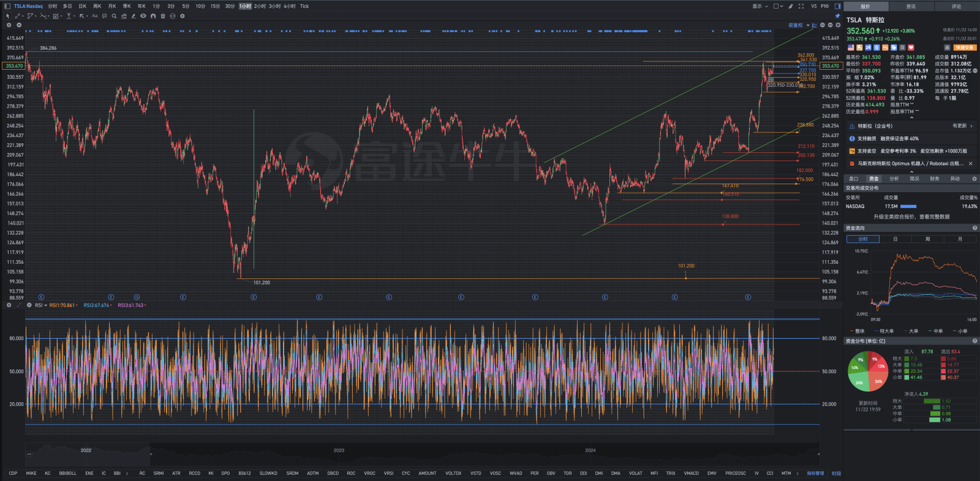The image size is (980, 481).
Task: Zoom out the chart with minus icon
Action: click(x=831, y=25)
